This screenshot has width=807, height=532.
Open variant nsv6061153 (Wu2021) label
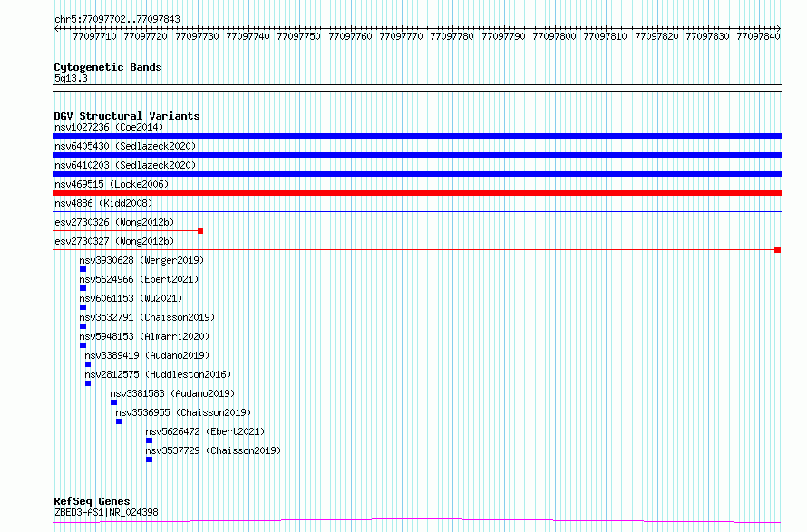(x=131, y=298)
